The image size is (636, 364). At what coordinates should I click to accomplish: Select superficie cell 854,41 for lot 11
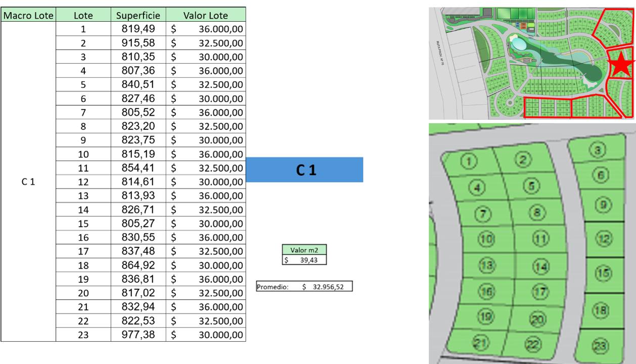click(x=139, y=168)
